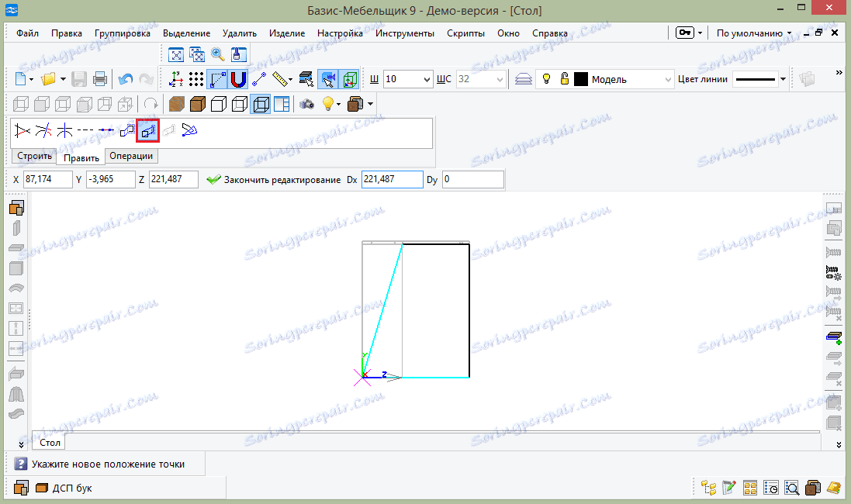
Task: Click the perpendicular cross-line edit tool
Action: pyautogui.click(x=64, y=130)
